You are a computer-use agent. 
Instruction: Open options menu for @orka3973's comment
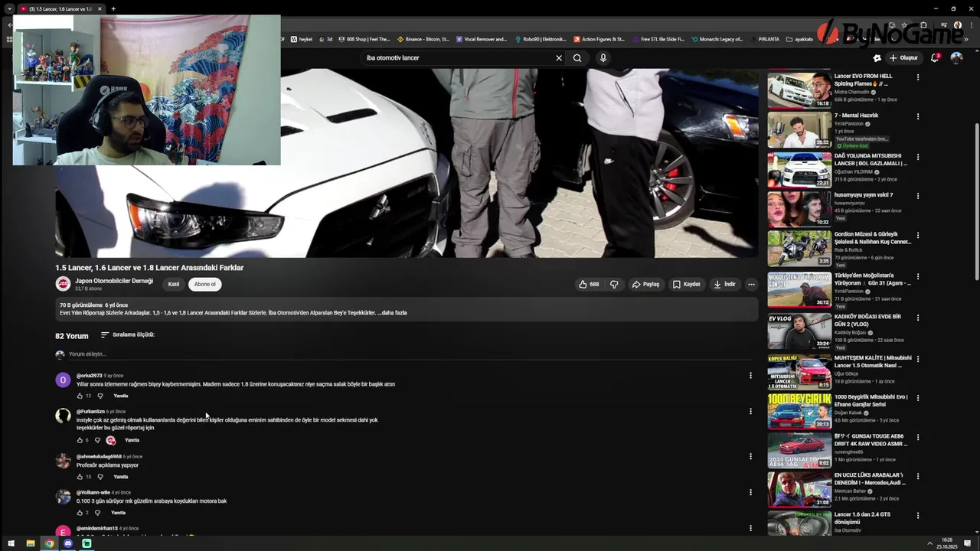[750, 375]
